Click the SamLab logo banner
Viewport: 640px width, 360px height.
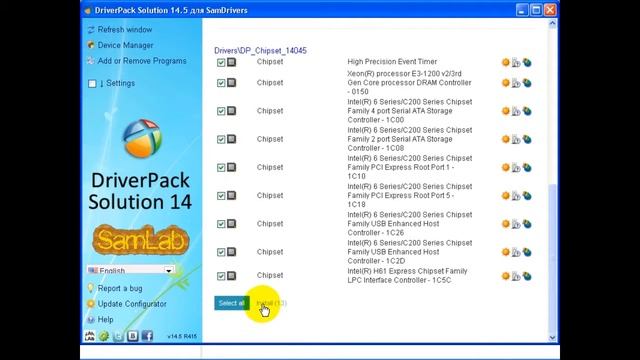141,240
